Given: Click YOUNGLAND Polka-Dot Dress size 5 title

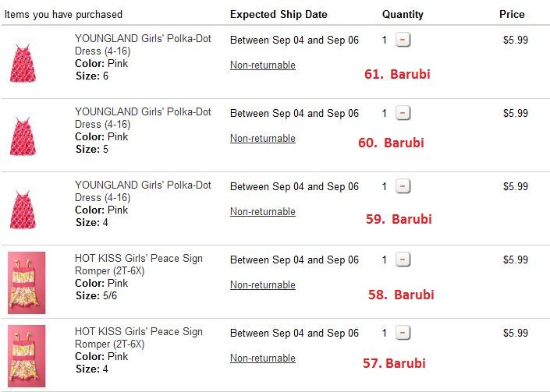Looking at the screenshot, I should [143, 117].
